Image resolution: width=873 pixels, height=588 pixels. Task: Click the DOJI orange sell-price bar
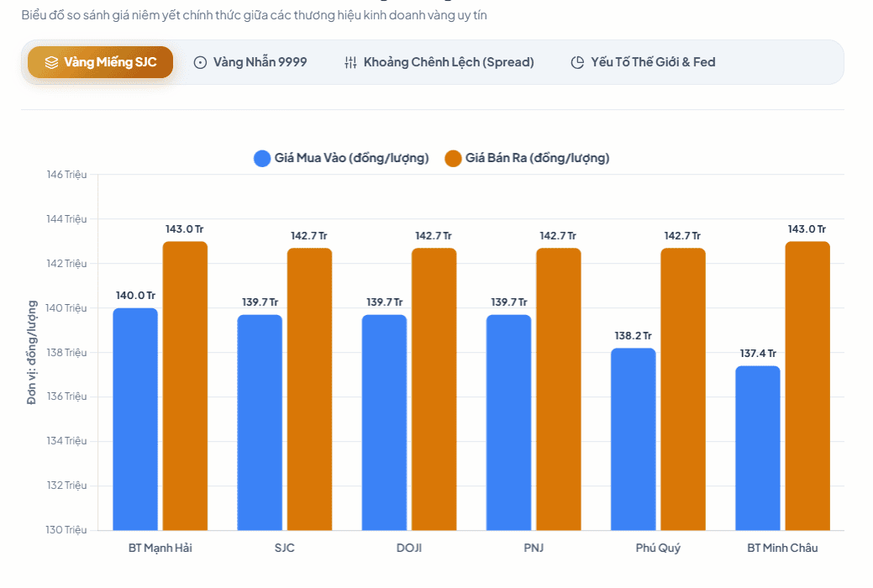[x=434, y=389]
